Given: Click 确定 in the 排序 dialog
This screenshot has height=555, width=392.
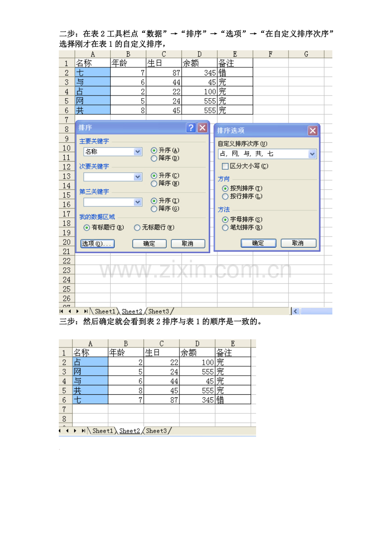Looking at the screenshot, I should point(149,243).
